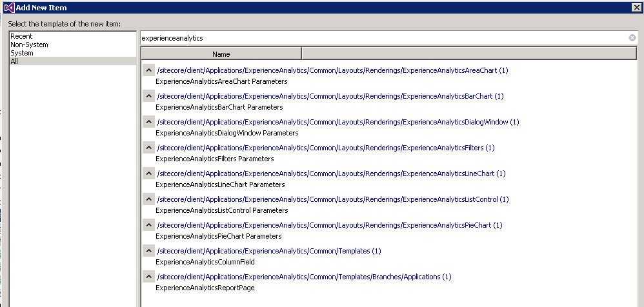The width and height of the screenshot is (644, 307).
Task: Select ExperienceAnalyticsColumnField template
Action: (x=205, y=262)
